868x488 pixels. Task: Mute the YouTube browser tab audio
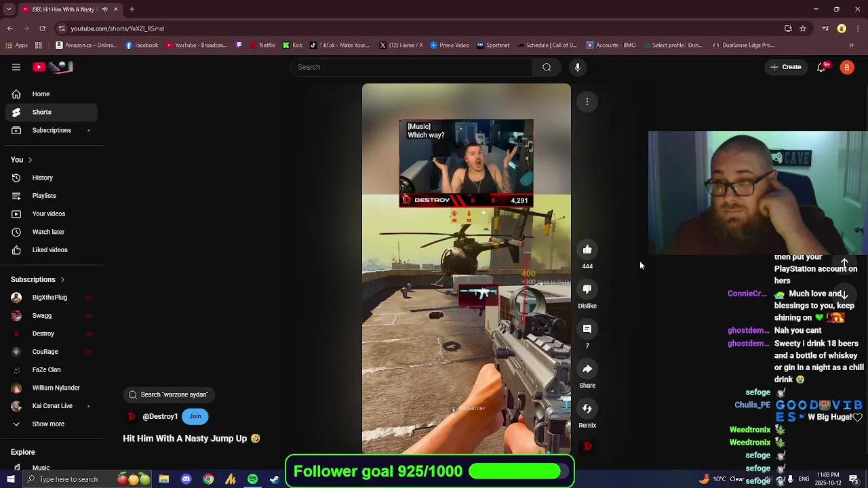pos(104,9)
